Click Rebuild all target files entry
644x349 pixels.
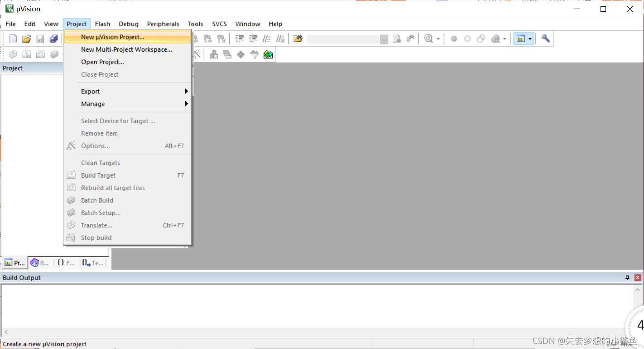coord(128,188)
